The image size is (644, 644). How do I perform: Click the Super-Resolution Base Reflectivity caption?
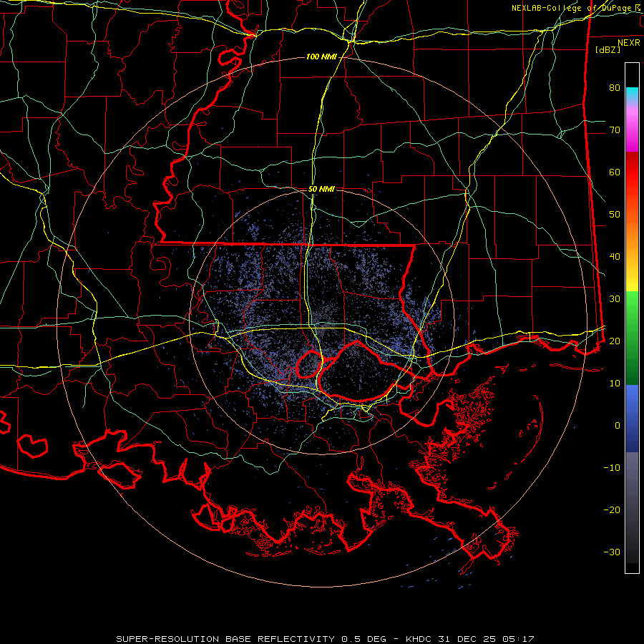pos(325,639)
